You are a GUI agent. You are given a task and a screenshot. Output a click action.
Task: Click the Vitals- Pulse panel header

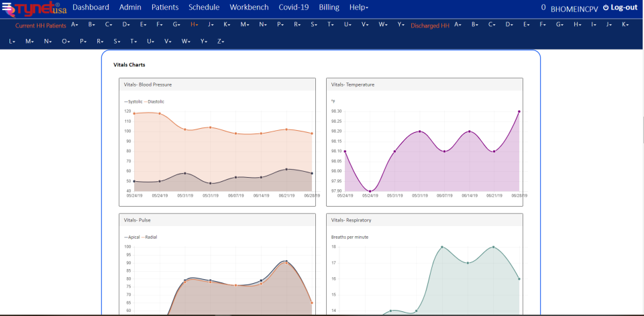pyautogui.click(x=217, y=220)
